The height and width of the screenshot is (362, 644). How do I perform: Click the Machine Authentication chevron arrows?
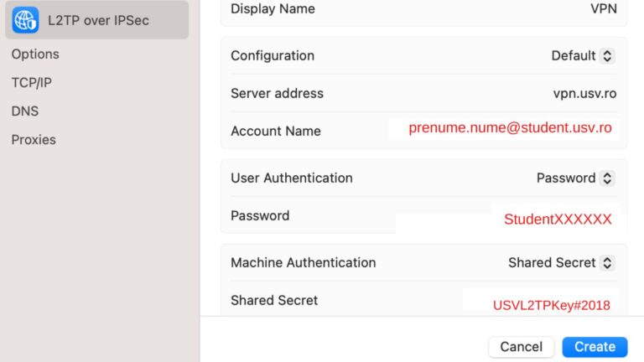tap(607, 262)
